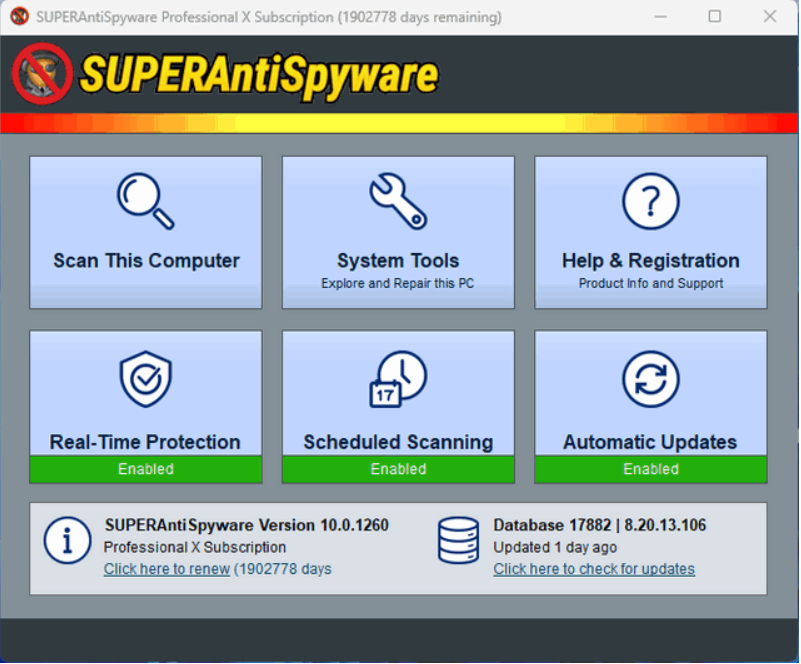
Task: Follow the 'Click here to renew' link
Action: [x=167, y=569]
